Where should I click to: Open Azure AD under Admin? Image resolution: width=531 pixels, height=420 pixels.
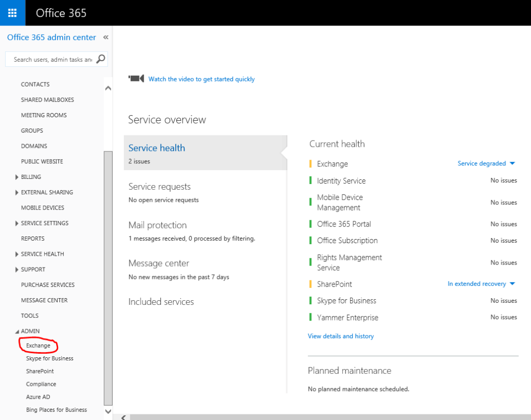[x=38, y=397]
